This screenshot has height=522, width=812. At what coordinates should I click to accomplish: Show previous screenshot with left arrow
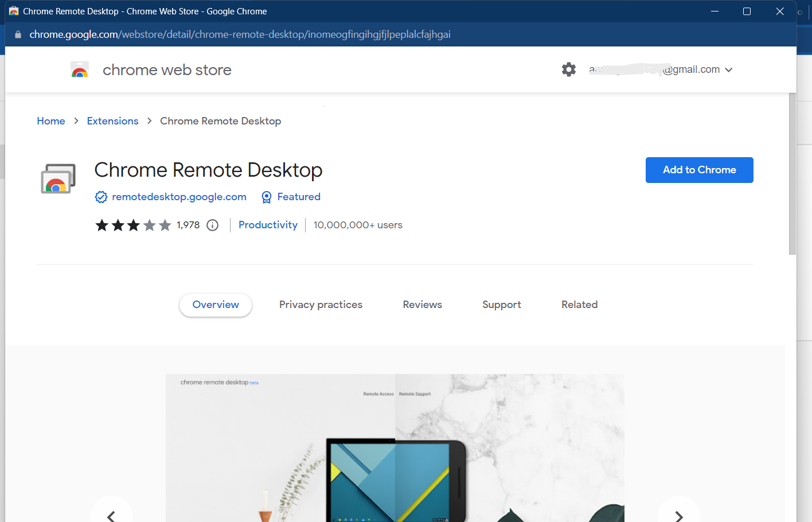111,516
